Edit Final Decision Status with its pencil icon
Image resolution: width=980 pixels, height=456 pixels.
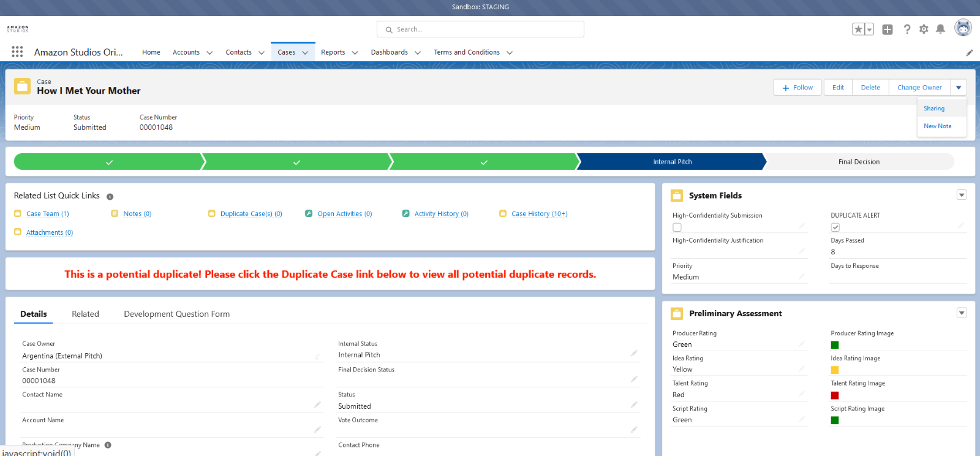pyautogui.click(x=634, y=379)
